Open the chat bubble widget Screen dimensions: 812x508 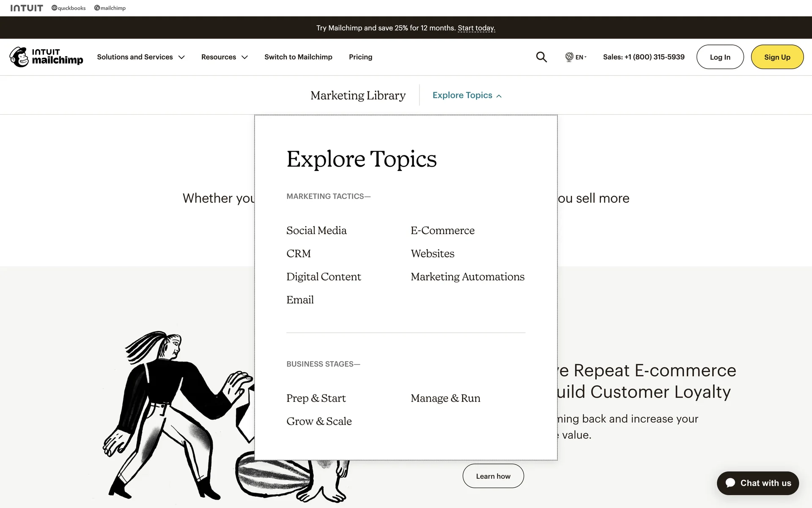pyautogui.click(x=757, y=483)
